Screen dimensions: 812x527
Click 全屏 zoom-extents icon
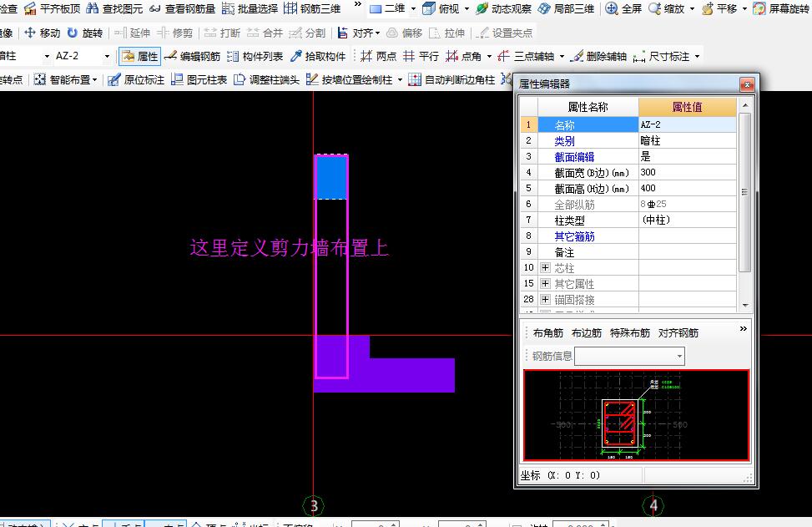coord(612,8)
